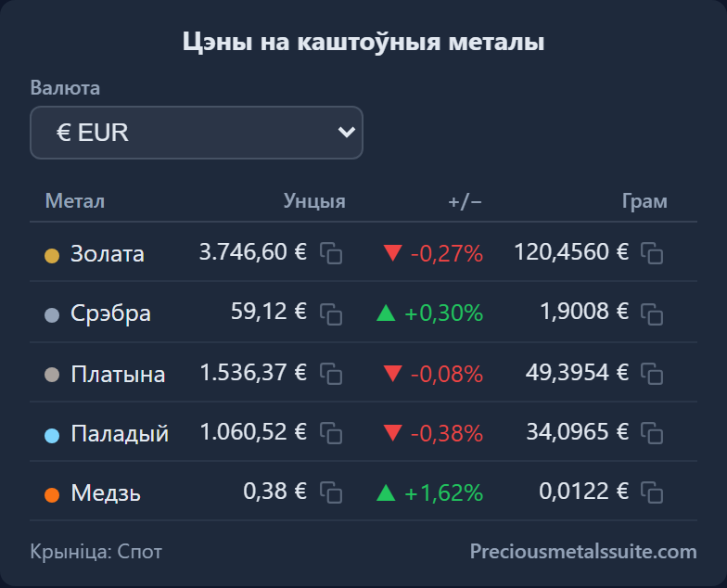This screenshot has width=727, height=588.
Task: Copy copper ounce price 0,38 €
Action: pyautogui.click(x=331, y=492)
